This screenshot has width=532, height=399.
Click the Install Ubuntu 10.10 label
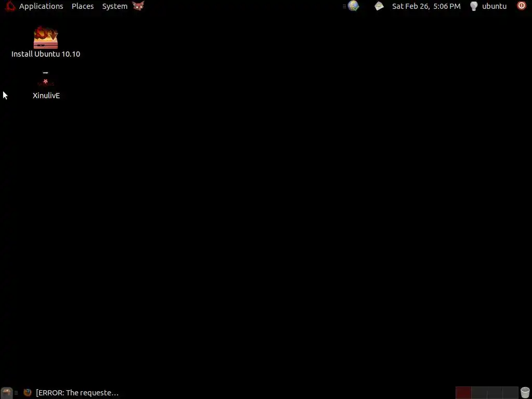pos(46,54)
